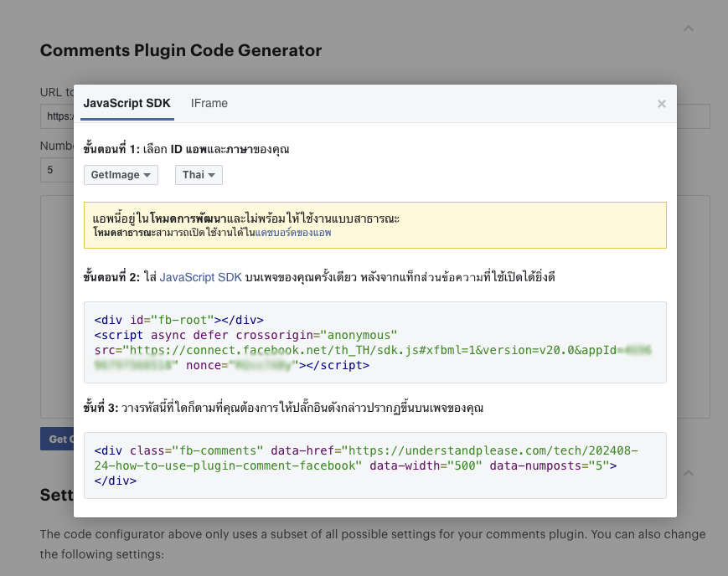
Task: Click the fb-root script code block
Action: point(375,342)
